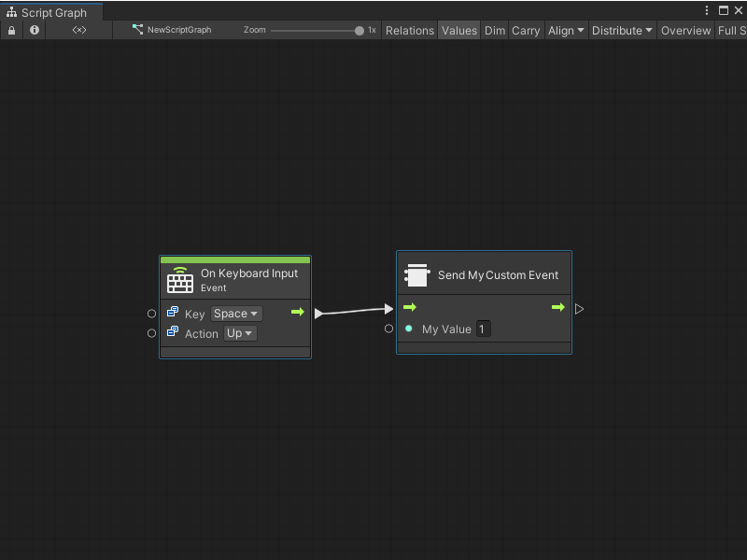747x560 pixels.
Task: Select the code view icon in the toolbar
Action: 78,30
